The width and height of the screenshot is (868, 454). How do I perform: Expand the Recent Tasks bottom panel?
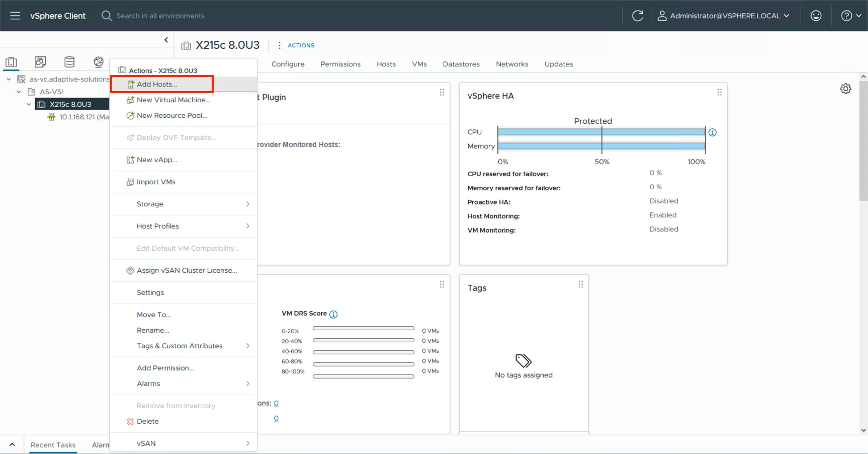point(12,444)
